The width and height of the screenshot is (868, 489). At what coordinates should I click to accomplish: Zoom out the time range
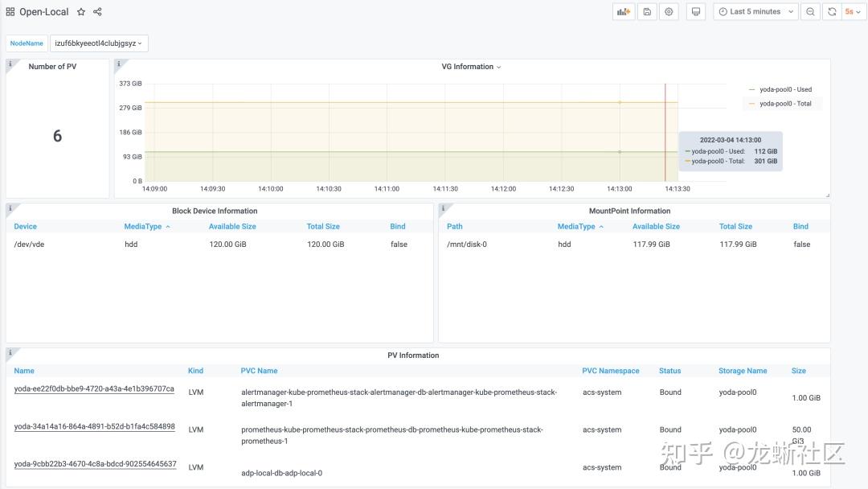810,11
